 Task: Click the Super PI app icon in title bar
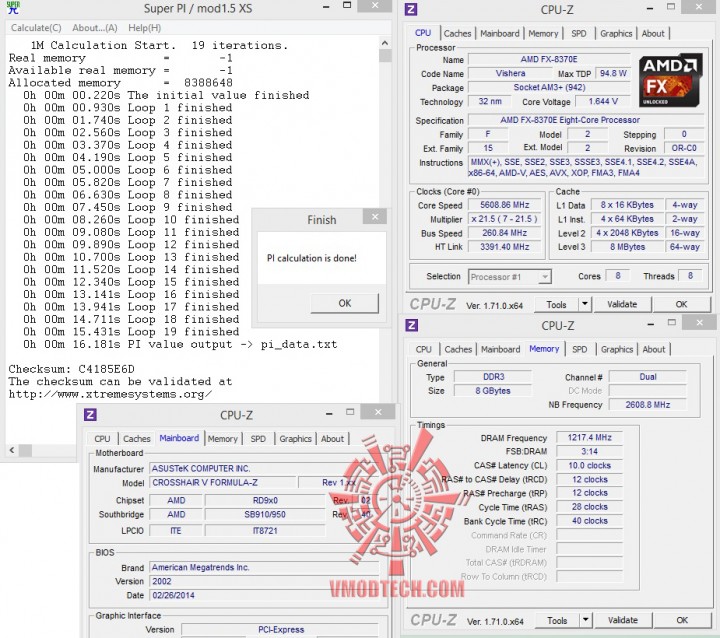tap(12, 7)
